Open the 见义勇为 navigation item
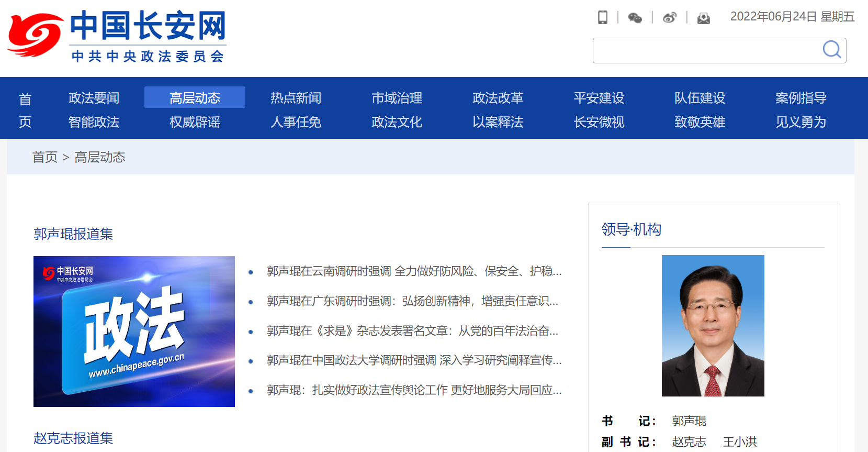The width and height of the screenshot is (868, 452). tap(801, 122)
